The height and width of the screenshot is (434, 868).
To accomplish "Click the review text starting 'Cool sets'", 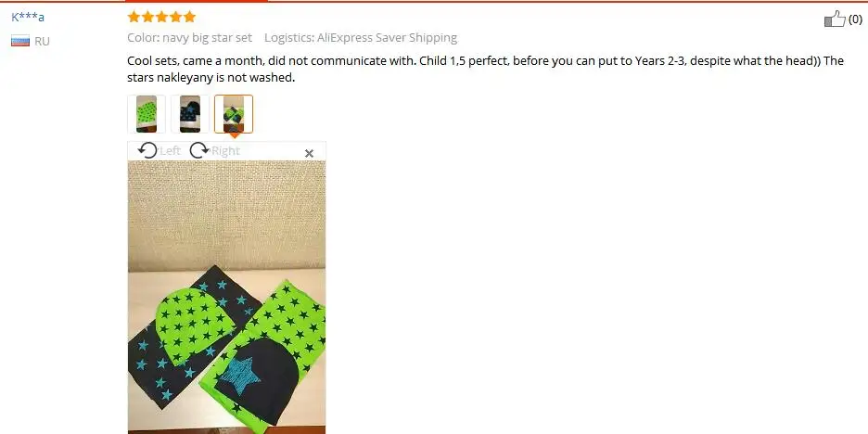I will pyautogui.click(x=486, y=70).
